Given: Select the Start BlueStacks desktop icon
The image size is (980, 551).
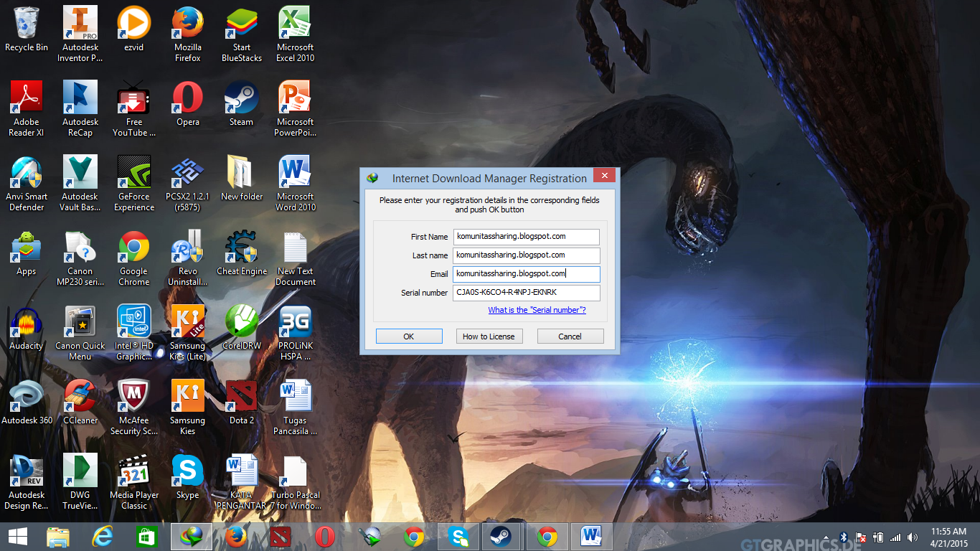Looking at the screenshot, I should [242, 34].
